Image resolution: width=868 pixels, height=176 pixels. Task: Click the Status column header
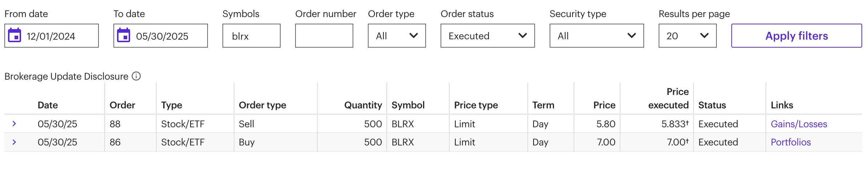click(712, 105)
